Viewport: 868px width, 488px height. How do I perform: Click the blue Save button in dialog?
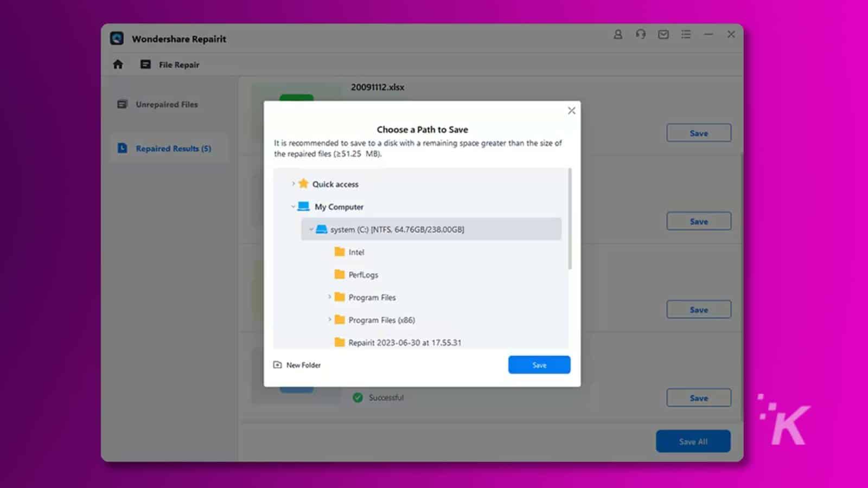coord(539,365)
